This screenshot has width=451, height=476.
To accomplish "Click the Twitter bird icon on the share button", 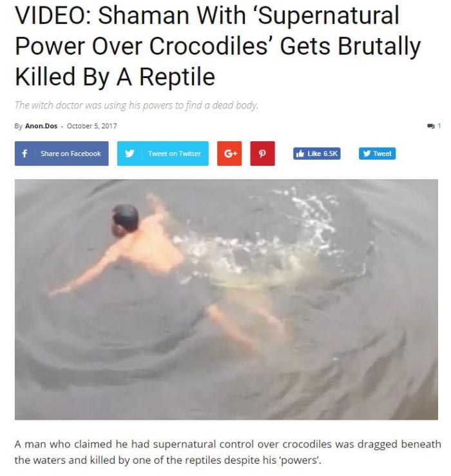I will (130, 154).
